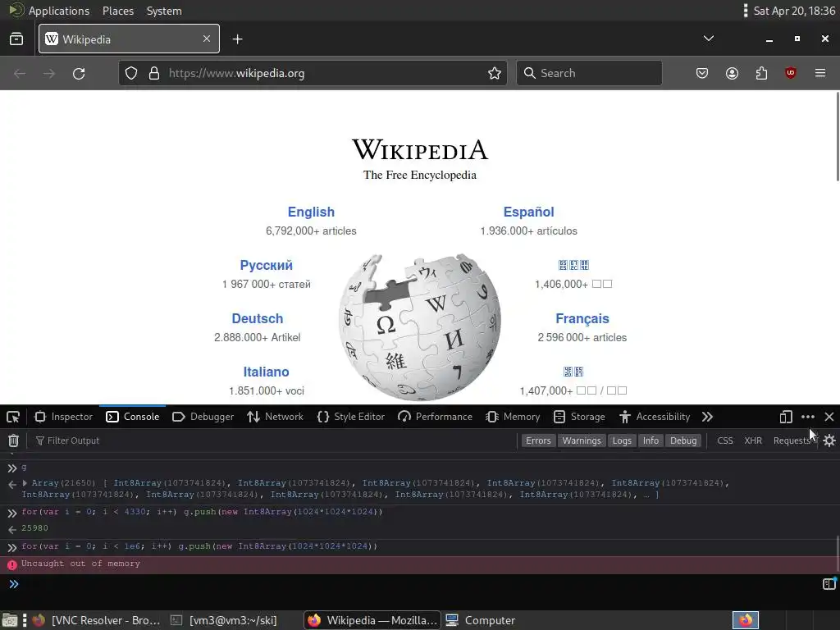Reload the current page
This screenshot has height=630, width=840.
pos(79,73)
